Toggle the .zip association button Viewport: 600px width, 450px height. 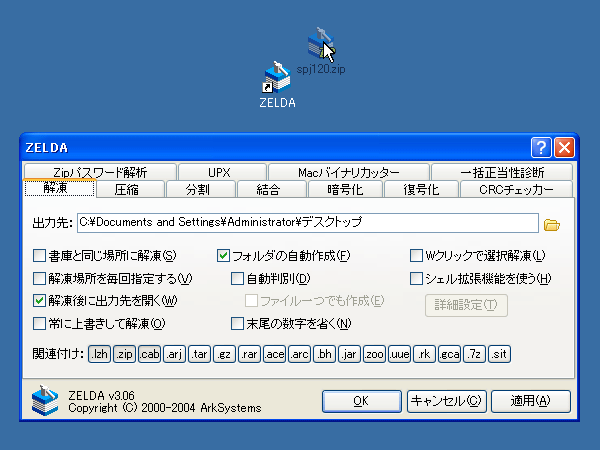coord(124,354)
